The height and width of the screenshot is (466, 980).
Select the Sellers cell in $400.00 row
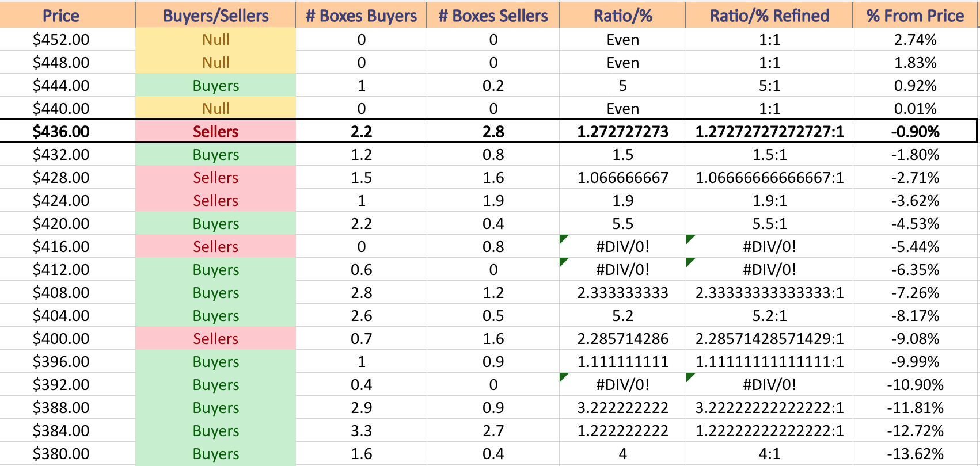click(x=215, y=339)
